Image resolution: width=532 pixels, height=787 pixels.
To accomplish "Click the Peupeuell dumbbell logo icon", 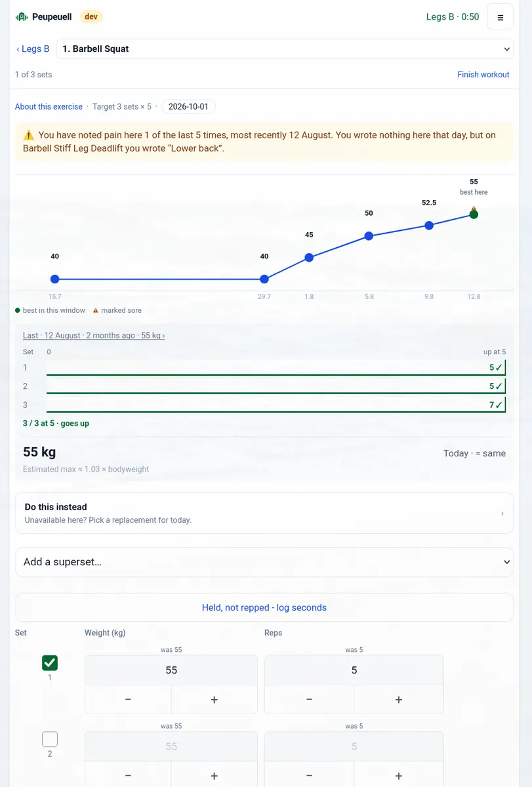I will click(x=22, y=17).
